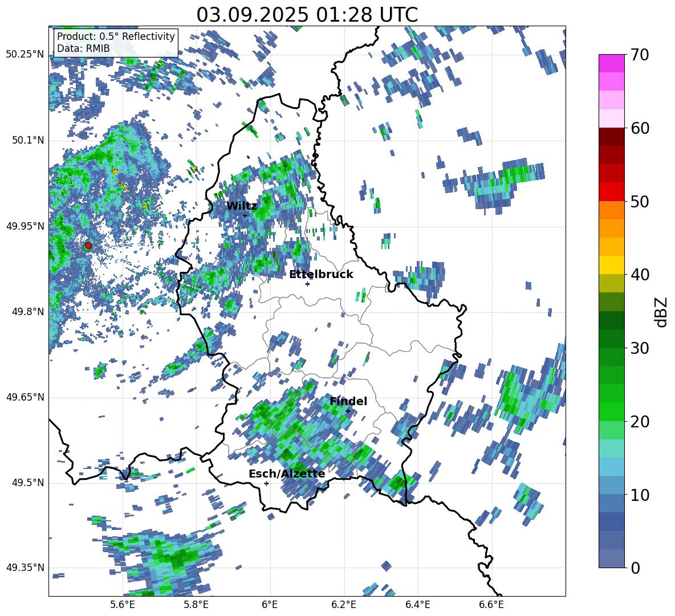Click the 49.65°N latitude label
The image size is (675, 616).
[x=25, y=397]
